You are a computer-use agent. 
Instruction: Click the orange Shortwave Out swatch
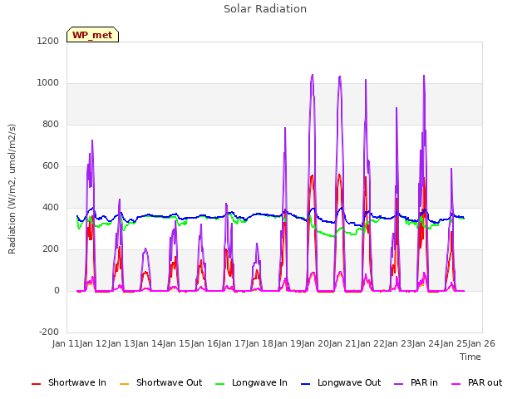(124, 384)
